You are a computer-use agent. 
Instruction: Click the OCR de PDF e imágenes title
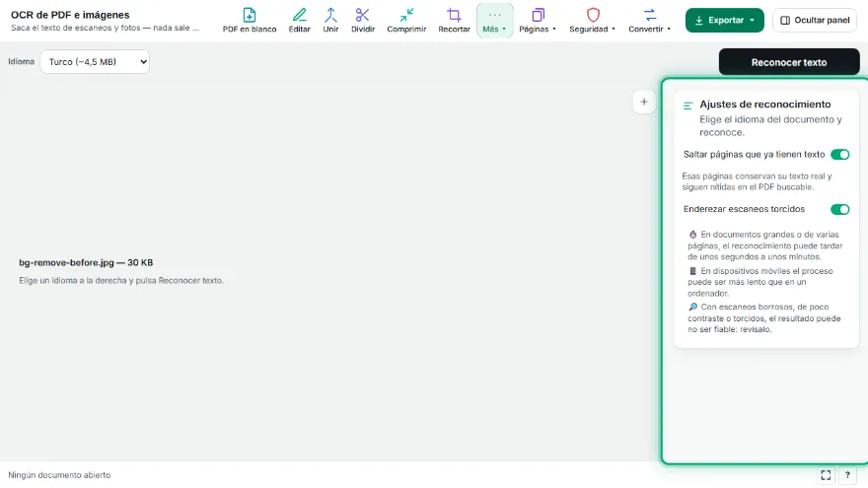(70, 15)
